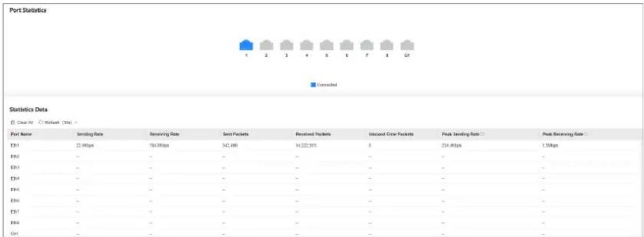
Task: Select port 6 icon in port diagram
Action: coord(347,45)
